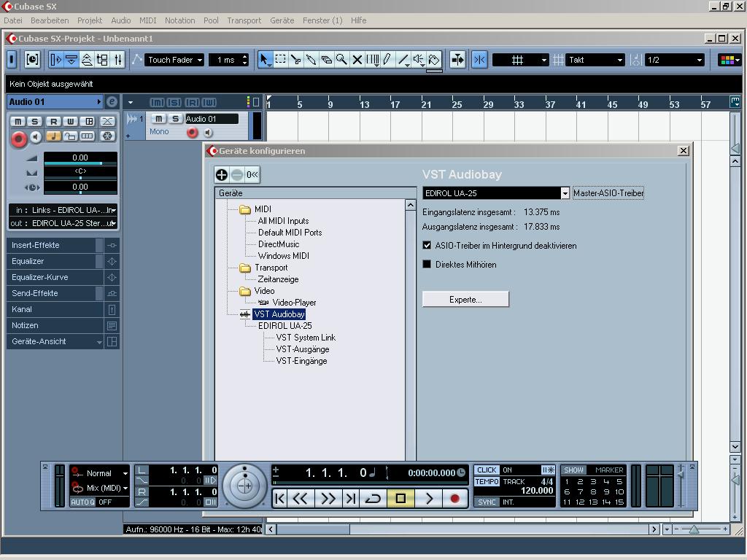This screenshot has height=560, width=747.
Task: Select the Color paint bucket tool
Action: (x=434, y=60)
